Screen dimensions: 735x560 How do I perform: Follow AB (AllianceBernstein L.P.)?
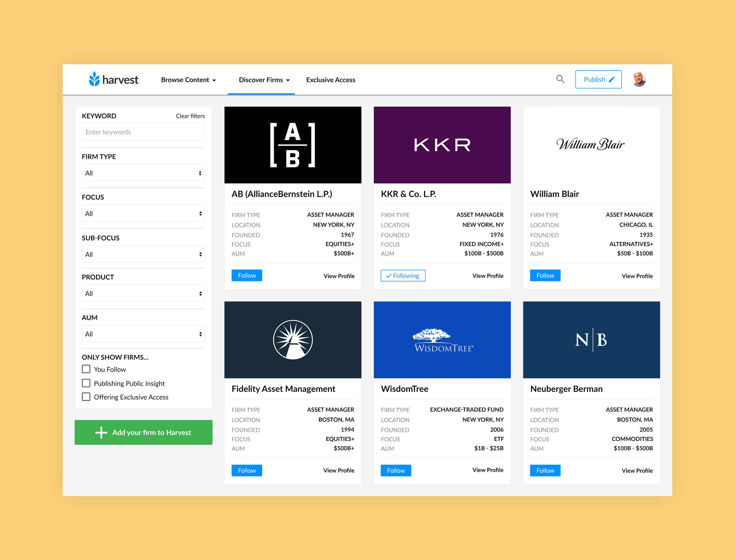(x=247, y=275)
